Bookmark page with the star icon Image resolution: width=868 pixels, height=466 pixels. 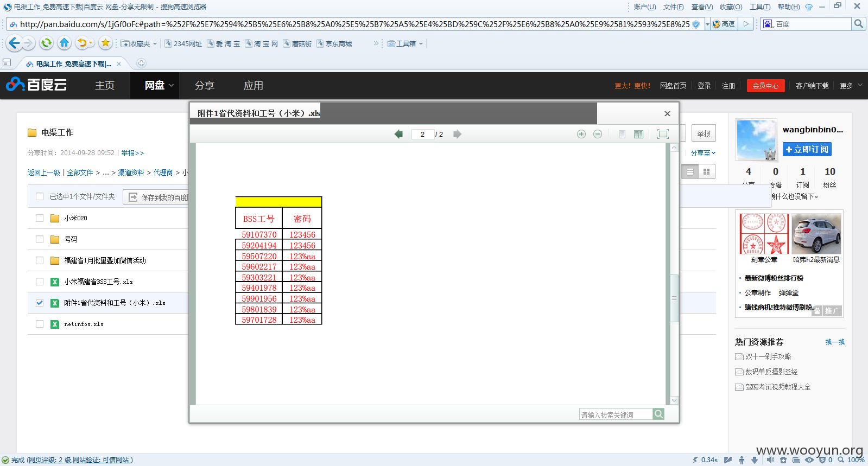105,43
